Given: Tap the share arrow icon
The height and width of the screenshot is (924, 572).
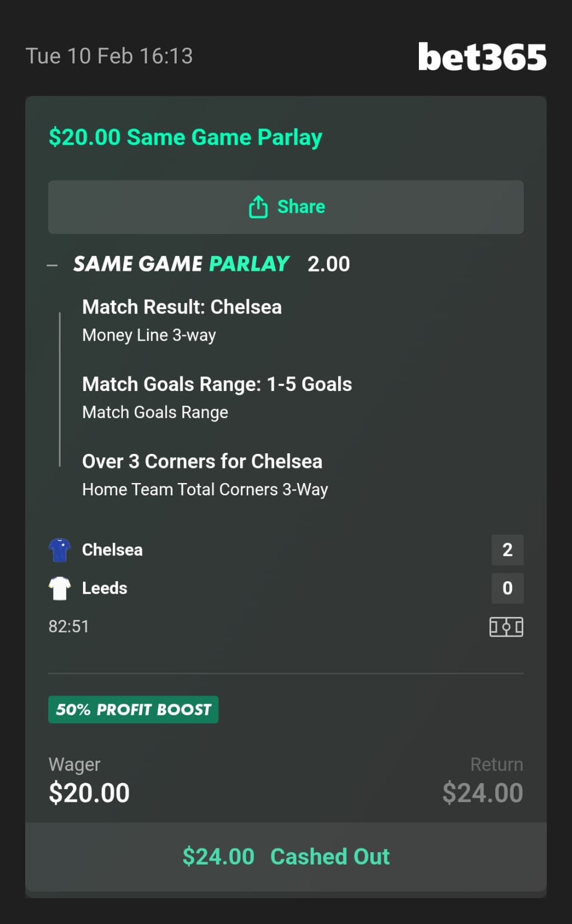Looking at the screenshot, I should pyautogui.click(x=258, y=206).
